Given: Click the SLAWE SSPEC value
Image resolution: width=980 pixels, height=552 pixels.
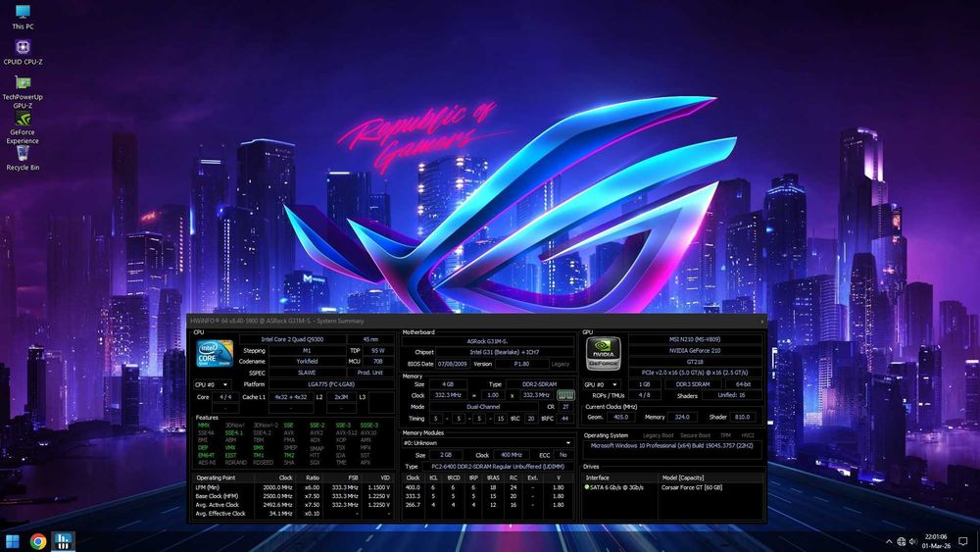Looking at the screenshot, I should click(307, 373).
